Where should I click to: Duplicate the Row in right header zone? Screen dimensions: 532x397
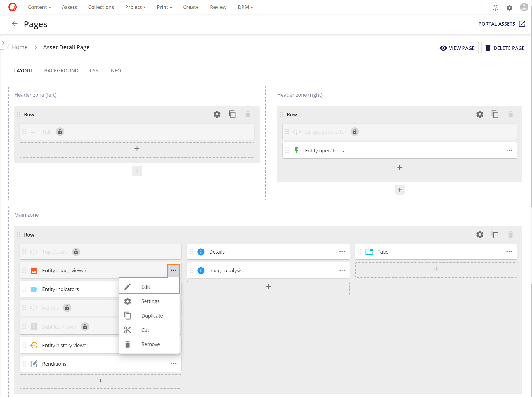pyautogui.click(x=495, y=114)
